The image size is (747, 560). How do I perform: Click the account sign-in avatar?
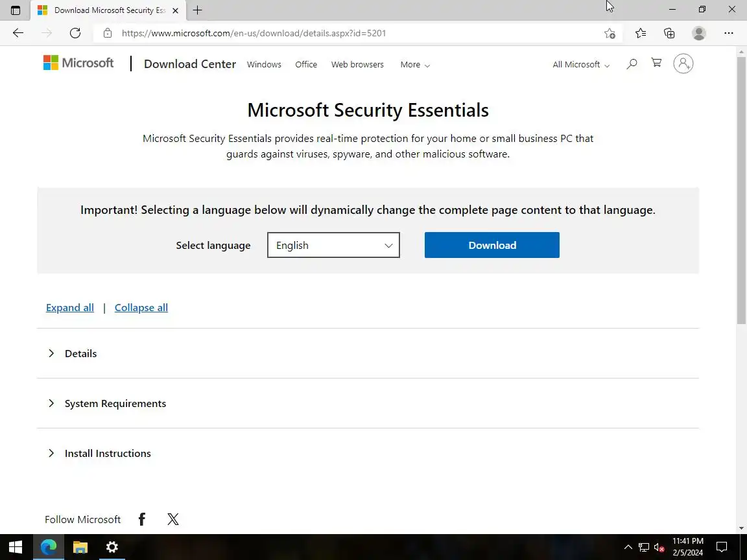[683, 64]
